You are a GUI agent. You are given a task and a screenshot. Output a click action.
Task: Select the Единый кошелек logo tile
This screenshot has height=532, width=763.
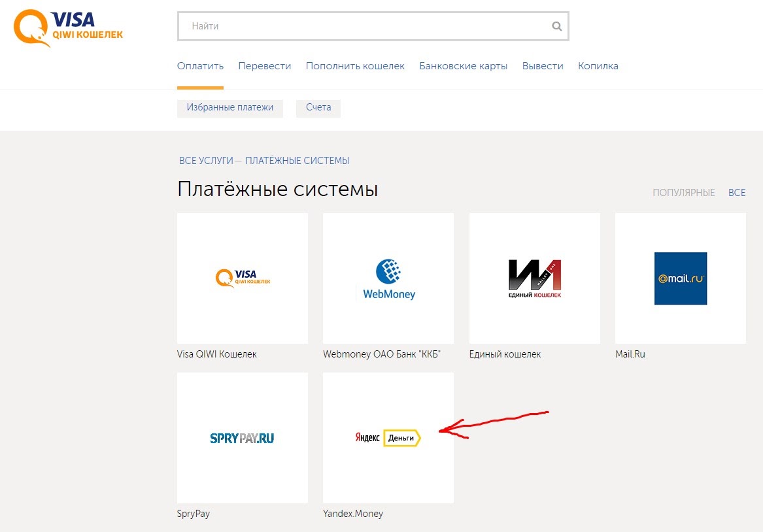[534, 278]
